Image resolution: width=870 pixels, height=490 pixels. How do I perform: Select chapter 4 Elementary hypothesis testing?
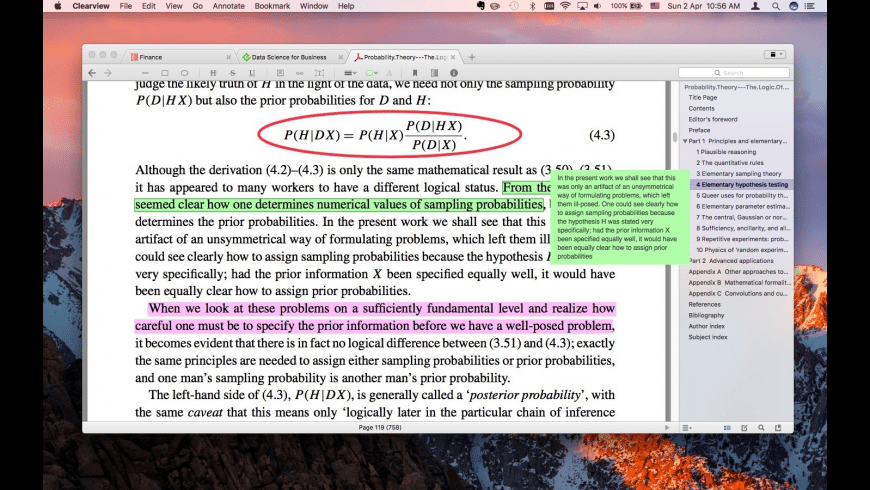(x=742, y=185)
